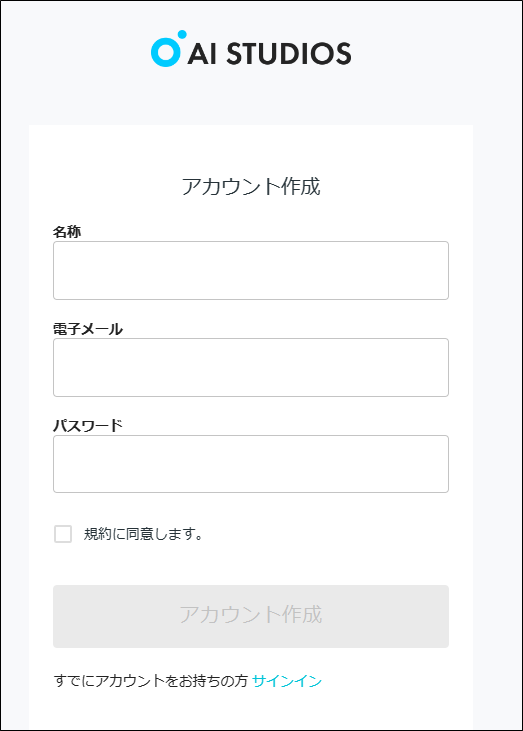Click the letters AI in the logo

coord(202,54)
